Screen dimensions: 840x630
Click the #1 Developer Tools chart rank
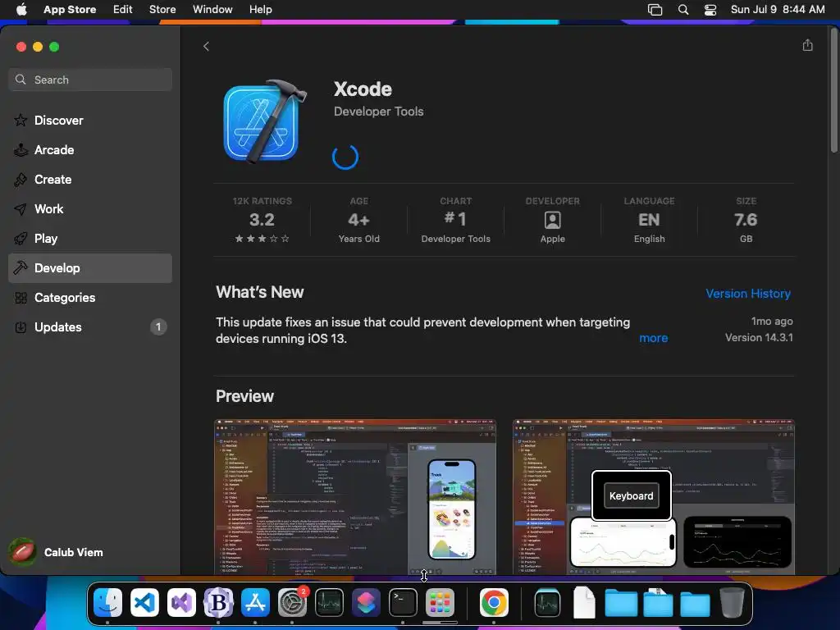(455, 220)
